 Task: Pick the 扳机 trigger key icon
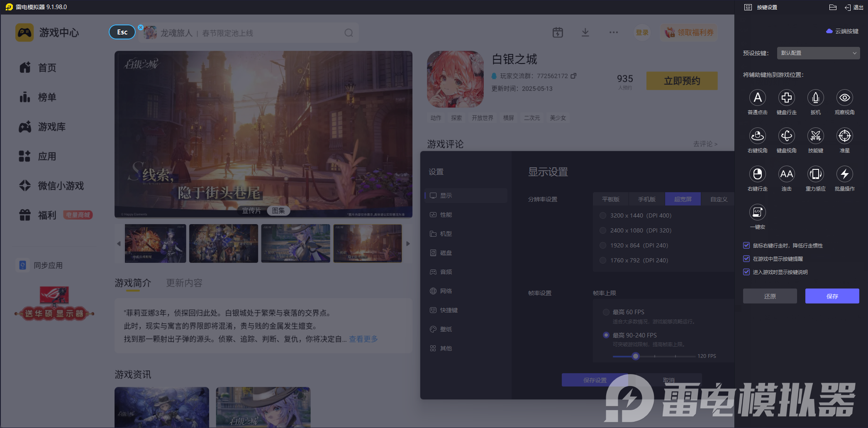click(815, 98)
